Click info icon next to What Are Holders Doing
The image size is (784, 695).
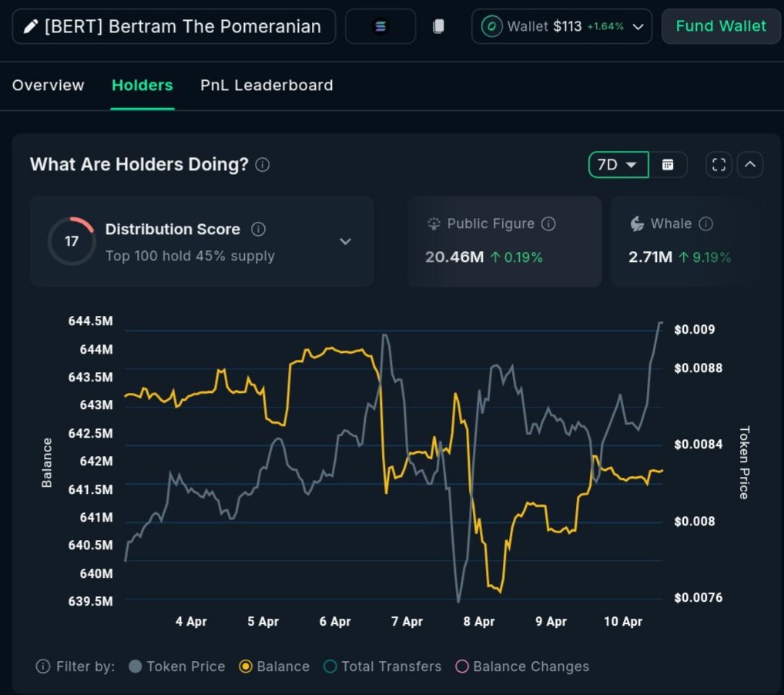coord(263,165)
